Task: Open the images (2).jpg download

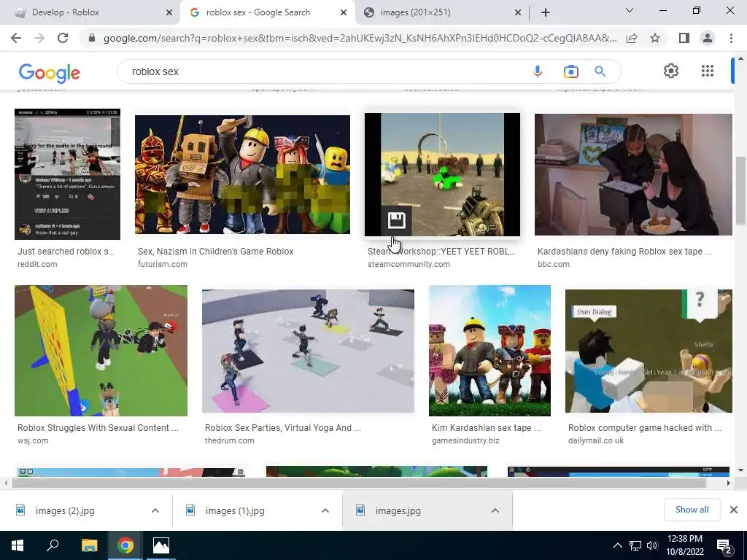Action: click(65, 510)
